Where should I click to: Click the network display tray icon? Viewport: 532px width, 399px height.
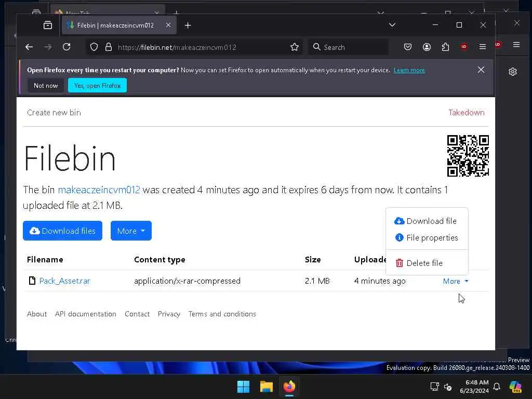(x=435, y=387)
